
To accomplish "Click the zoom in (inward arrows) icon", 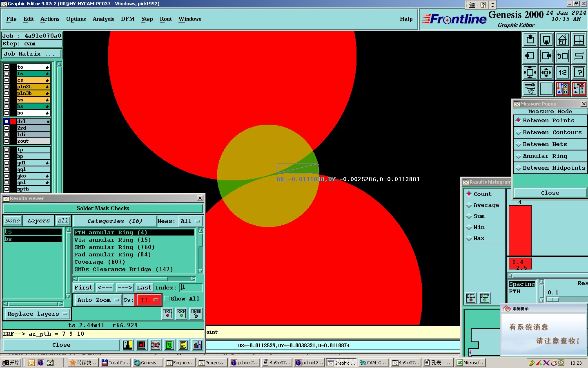I will (530, 72).
